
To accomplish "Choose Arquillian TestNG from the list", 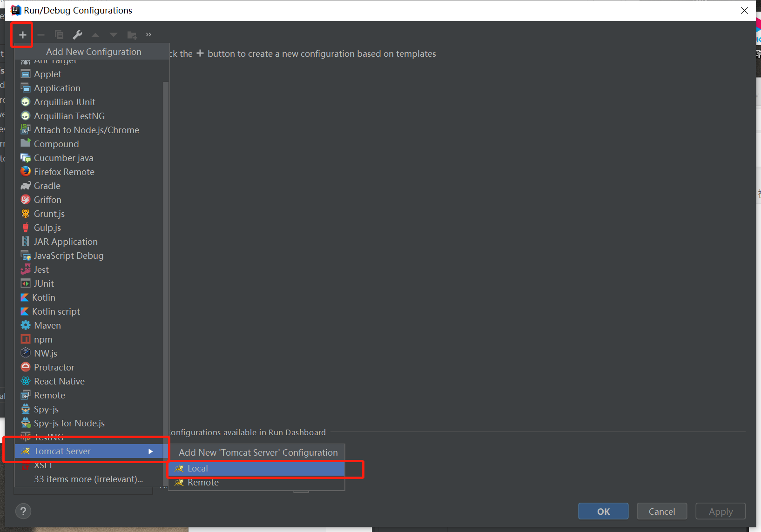I will [x=88, y=116].
